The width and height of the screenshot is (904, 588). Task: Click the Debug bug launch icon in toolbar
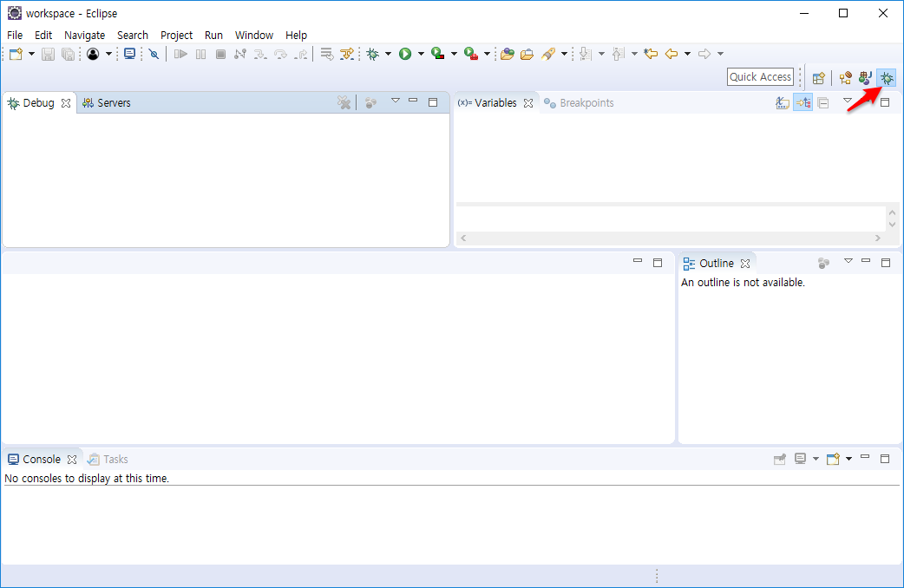[373, 54]
